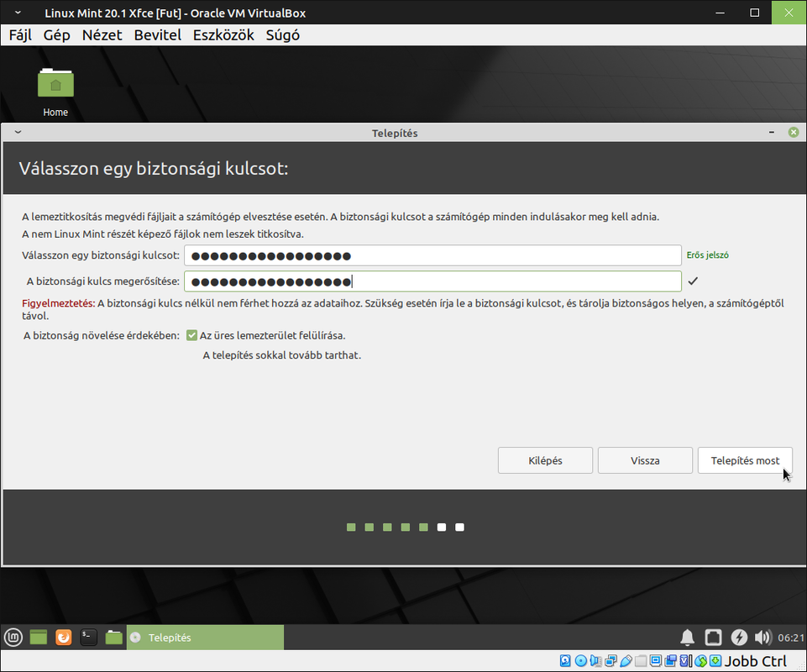Open the notifications bell in the panel
Image resolution: width=807 pixels, height=672 pixels.
tap(688, 638)
